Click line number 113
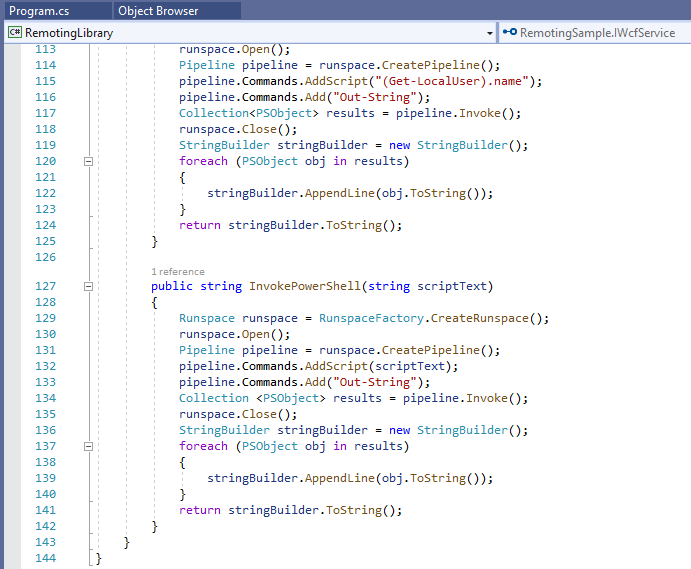The height and width of the screenshot is (569, 691). point(46,49)
